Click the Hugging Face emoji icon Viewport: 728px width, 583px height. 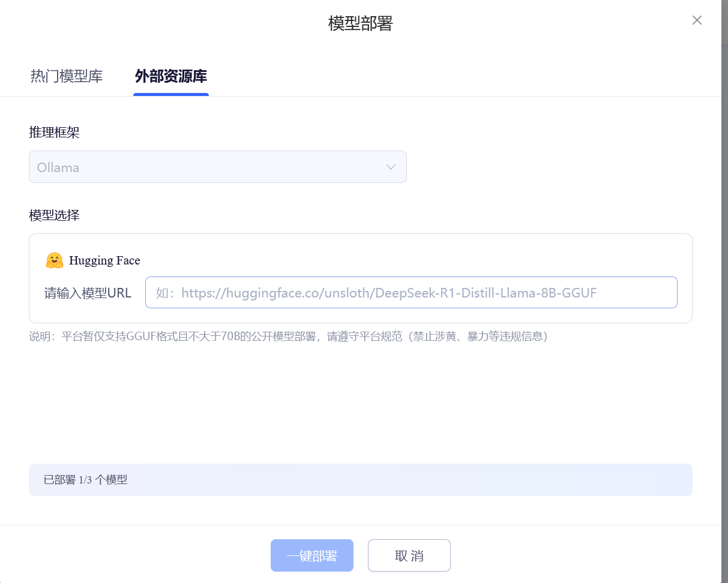pyautogui.click(x=55, y=260)
